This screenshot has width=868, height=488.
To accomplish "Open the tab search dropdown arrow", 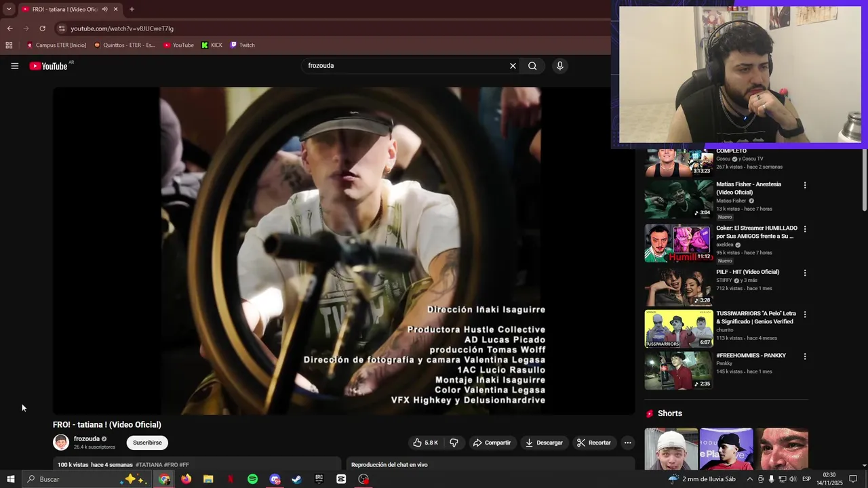I will pos(9,9).
